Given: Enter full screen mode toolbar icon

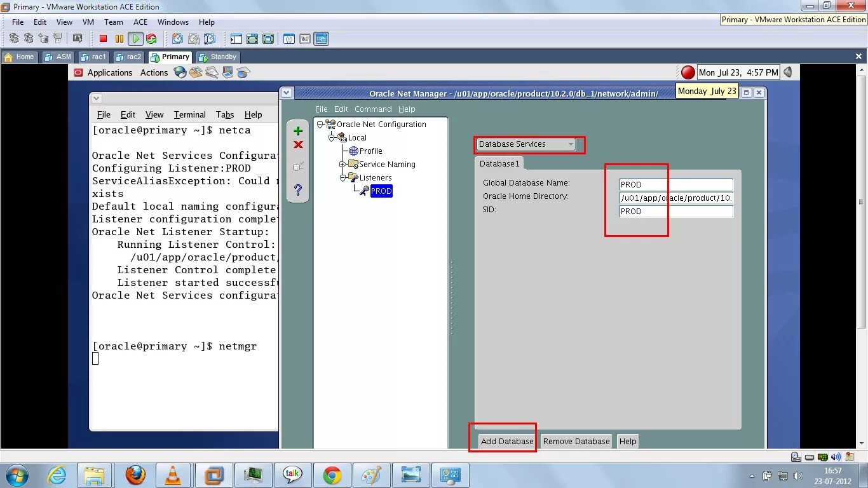Looking at the screenshot, I should (268, 39).
